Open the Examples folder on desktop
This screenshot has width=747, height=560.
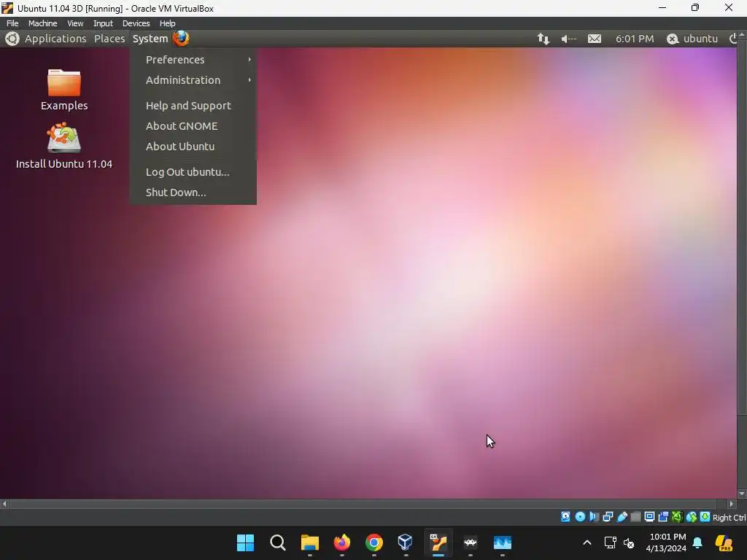pos(64,90)
